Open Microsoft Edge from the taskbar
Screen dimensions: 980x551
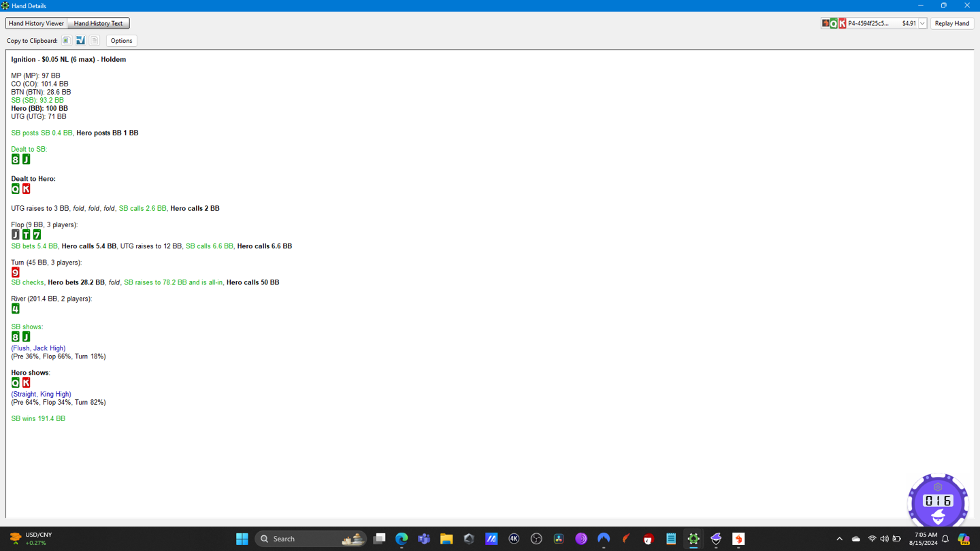tap(402, 539)
